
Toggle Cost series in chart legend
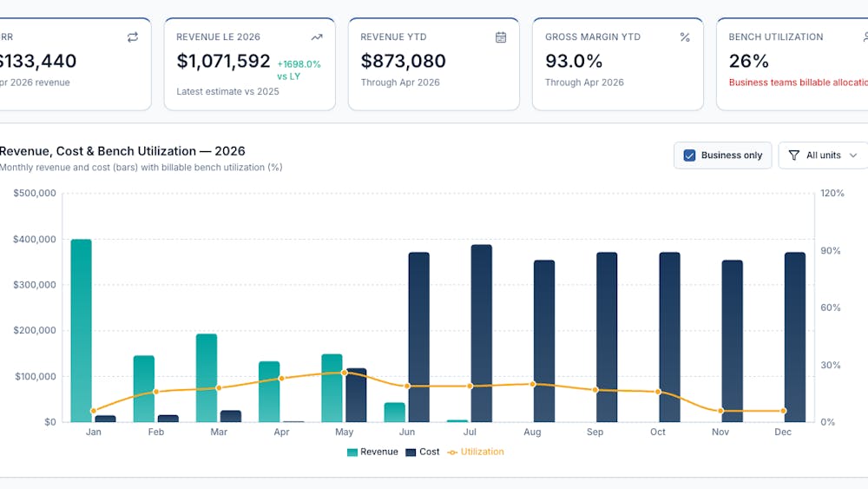coord(423,452)
